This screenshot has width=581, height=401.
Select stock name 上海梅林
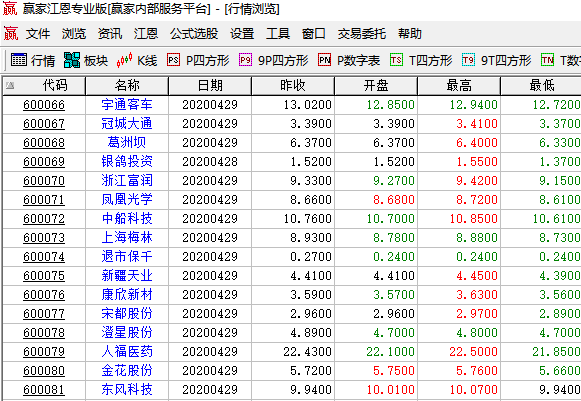click(127, 238)
